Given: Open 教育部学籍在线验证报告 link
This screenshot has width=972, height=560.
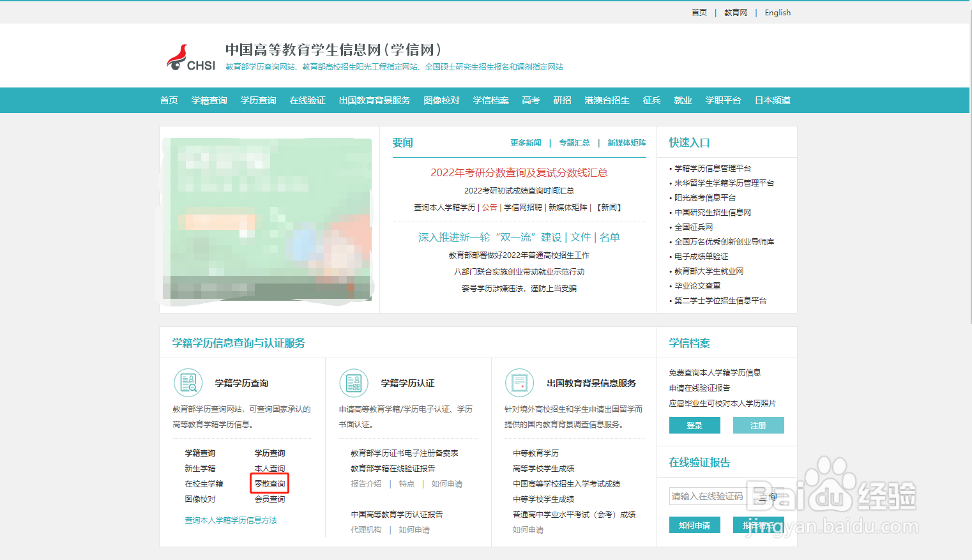Looking at the screenshot, I should pos(393,469).
